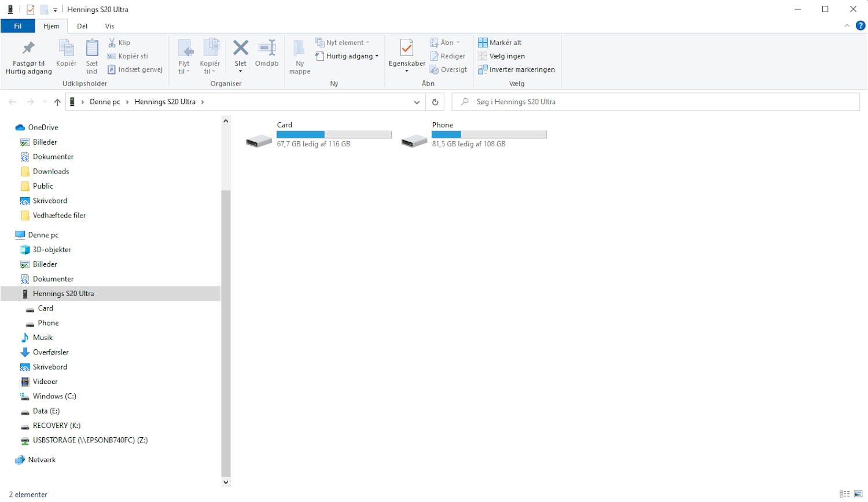Click the Card storage capacity bar
Image resolution: width=868 pixels, height=502 pixels.
pyautogui.click(x=334, y=135)
